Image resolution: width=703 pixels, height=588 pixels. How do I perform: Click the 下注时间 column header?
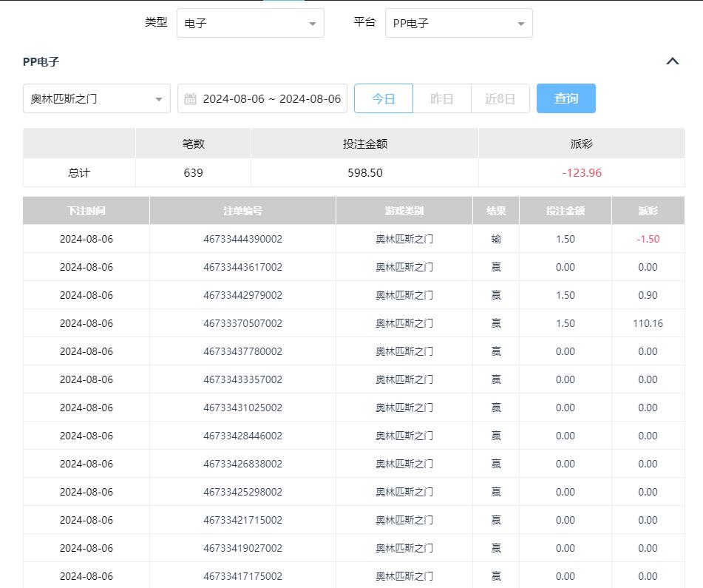(x=86, y=211)
